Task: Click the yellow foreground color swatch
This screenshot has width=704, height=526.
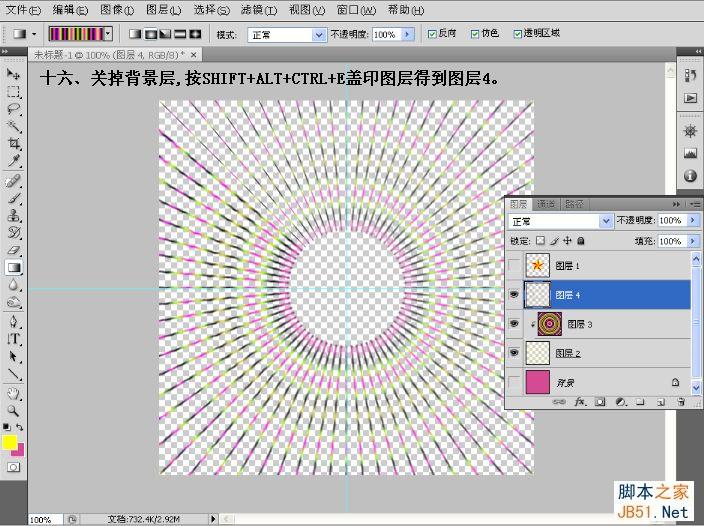Action: pos(9,442)
